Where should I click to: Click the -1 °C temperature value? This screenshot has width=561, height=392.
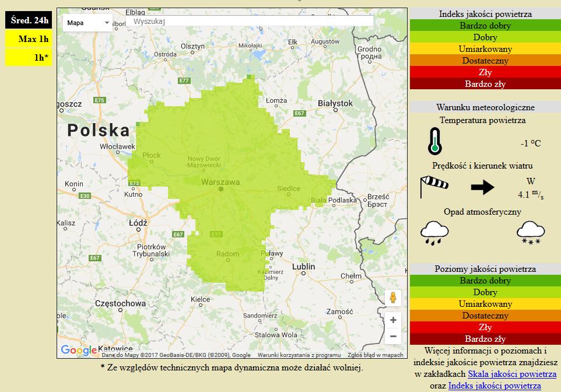click(x=531, y=143)
